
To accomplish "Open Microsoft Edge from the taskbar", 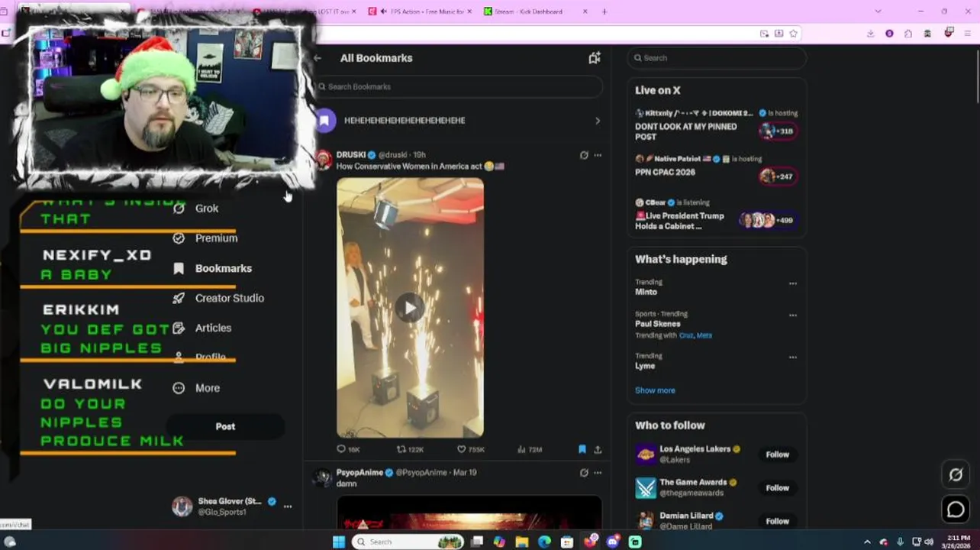I will click(x=544, y=542).
